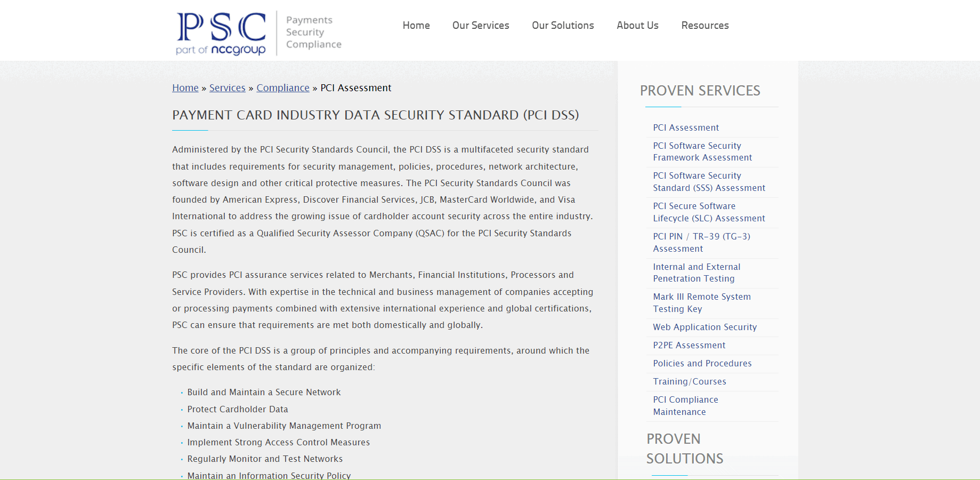Open the Our Solutions menu
The height and width of the screenshot is (480, 980).
(x=563, y=25)
